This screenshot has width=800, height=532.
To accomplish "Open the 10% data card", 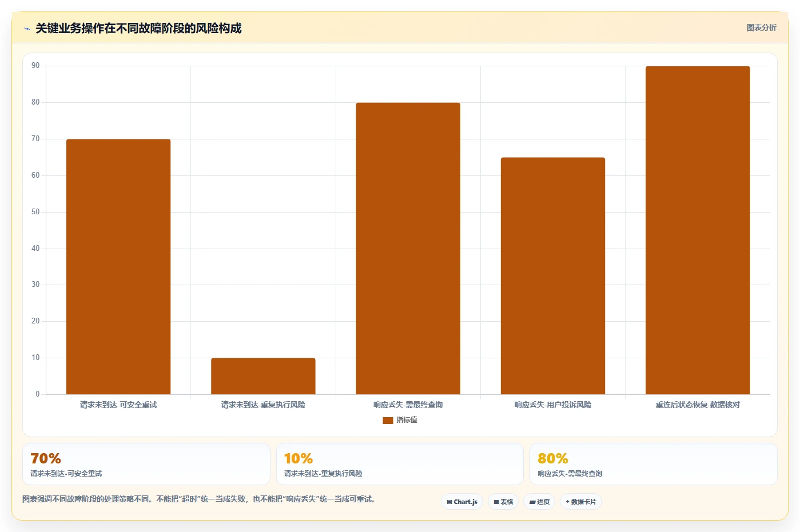I will point(400,464).
